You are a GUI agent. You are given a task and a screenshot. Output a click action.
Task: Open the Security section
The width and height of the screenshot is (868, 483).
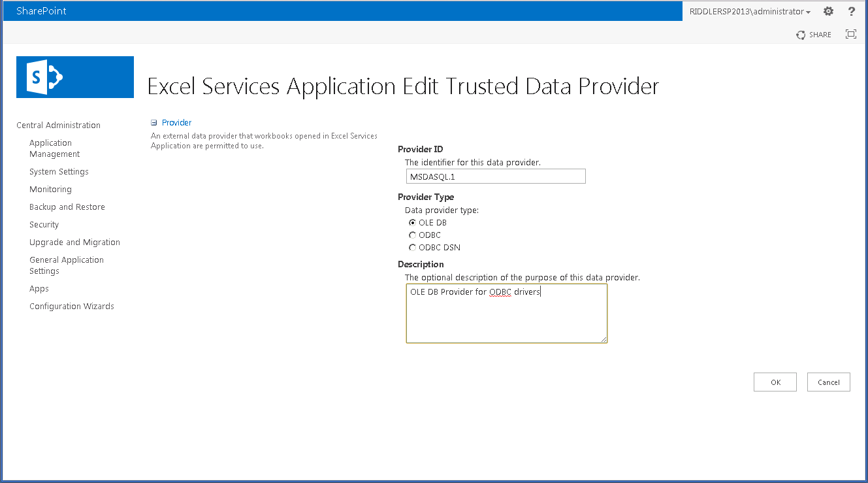pos(44,224)
